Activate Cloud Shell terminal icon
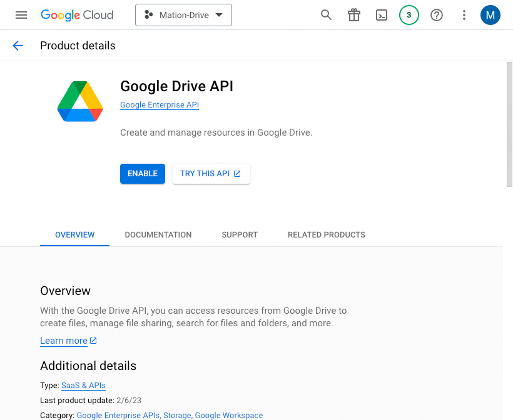The image size is (513, 420). 382,15
